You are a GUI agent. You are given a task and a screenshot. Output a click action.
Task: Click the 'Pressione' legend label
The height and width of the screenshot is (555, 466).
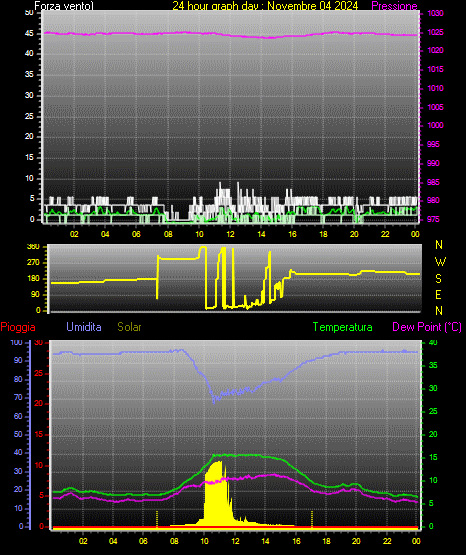click(394, 6)
